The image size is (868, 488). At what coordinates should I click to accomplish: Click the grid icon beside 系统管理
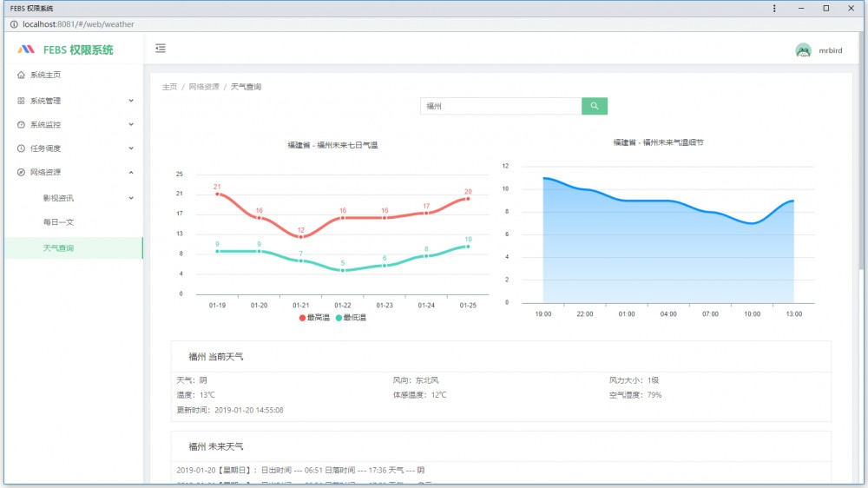pyautogui.click(x=21, y=101)
